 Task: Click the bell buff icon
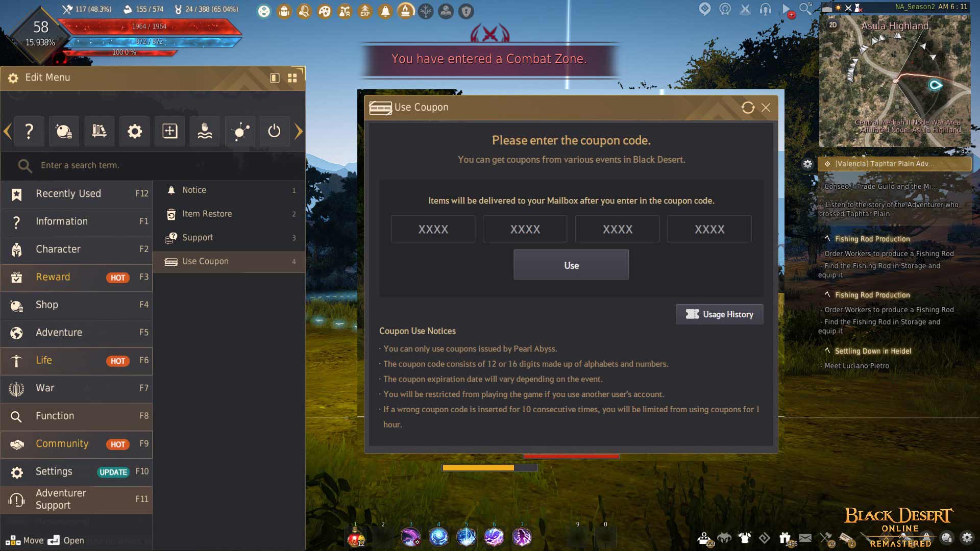click(385, 11)
